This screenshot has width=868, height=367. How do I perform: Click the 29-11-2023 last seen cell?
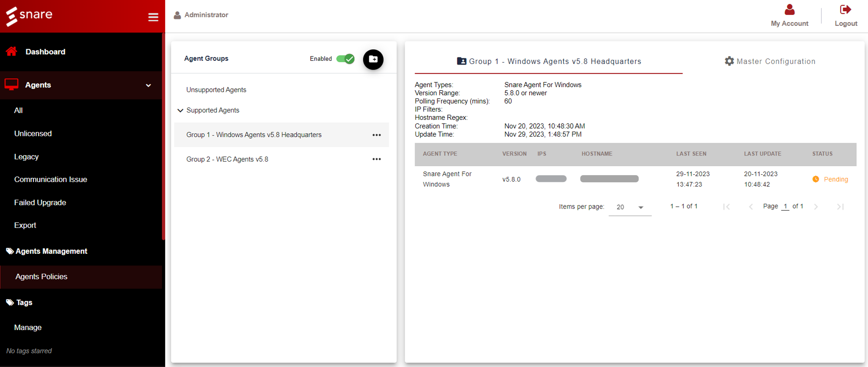click(x=693, y=179)
